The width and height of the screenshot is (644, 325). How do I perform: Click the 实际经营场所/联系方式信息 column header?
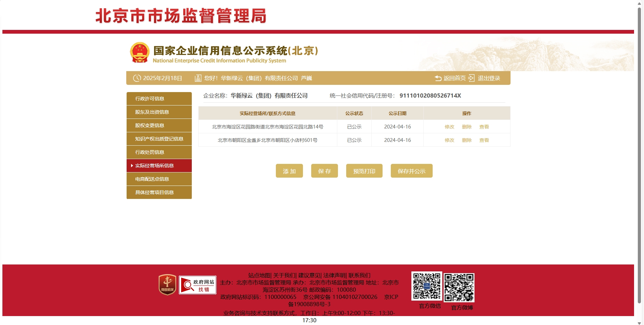pos(268,113)
